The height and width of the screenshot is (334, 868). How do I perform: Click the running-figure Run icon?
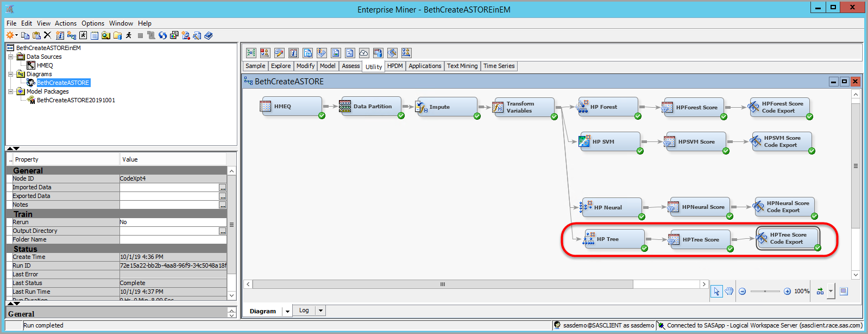tap(129, 35)
